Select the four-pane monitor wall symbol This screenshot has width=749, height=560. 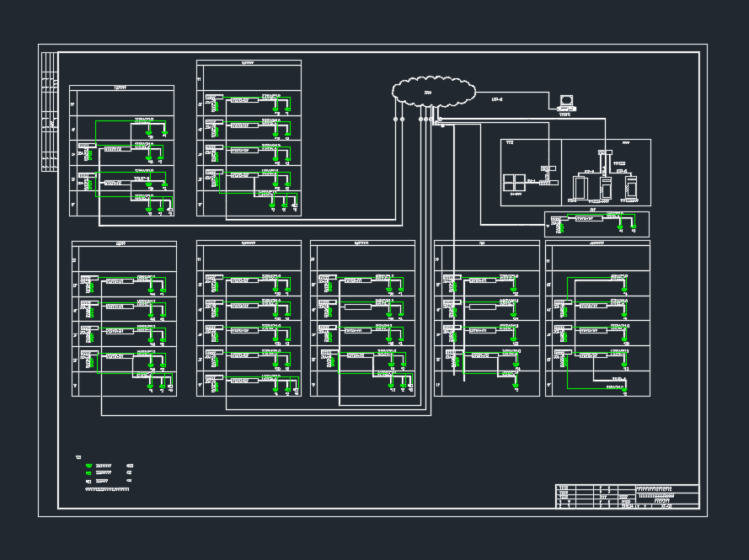[x=515, y=184]
